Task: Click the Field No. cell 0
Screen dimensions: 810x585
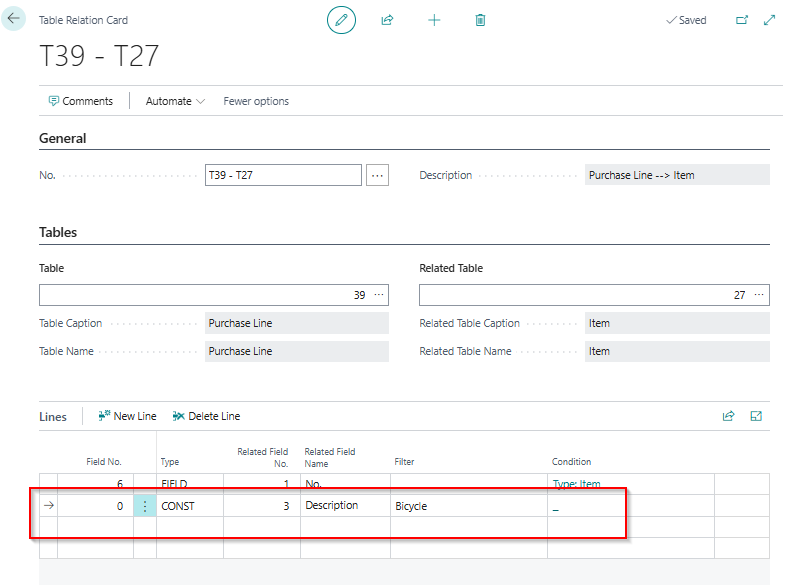Action: tap(96, 506)
